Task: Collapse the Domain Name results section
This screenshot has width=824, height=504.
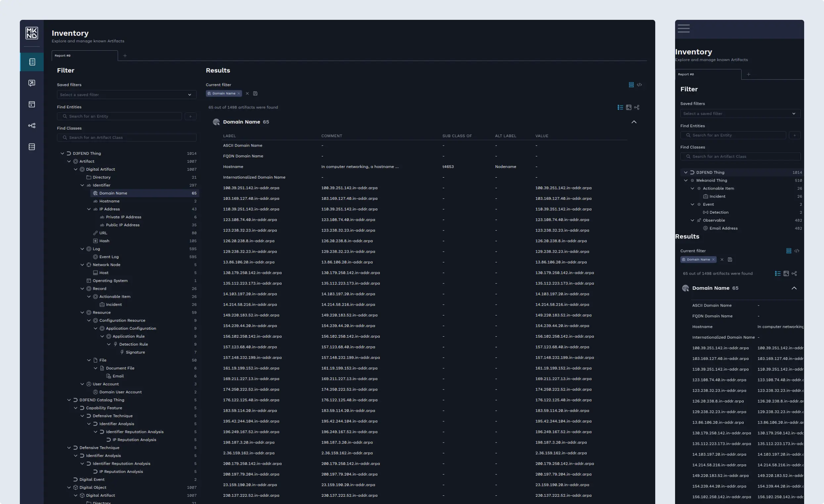Action: pyautogui.click(x=634, y=122)
